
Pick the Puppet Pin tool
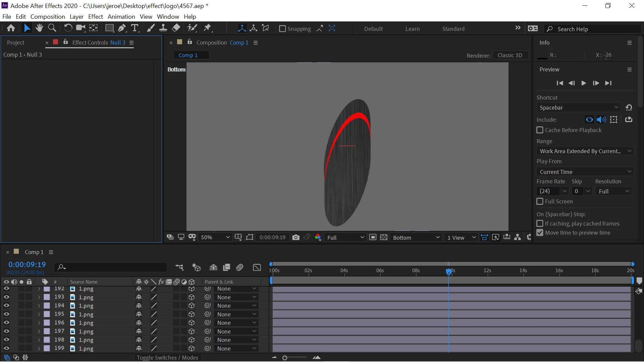(208, 28)
